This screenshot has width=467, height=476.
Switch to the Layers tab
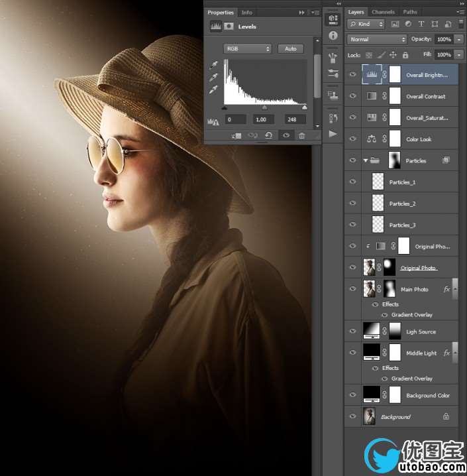356,12
